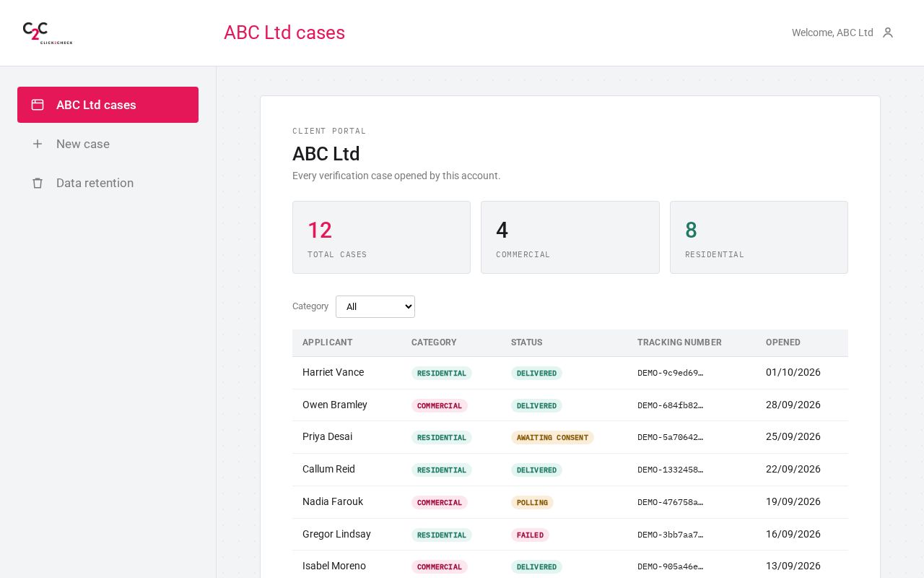
Task: Click tracking number DEMO-9c9ed69…
Action: (x=670, y=373)
